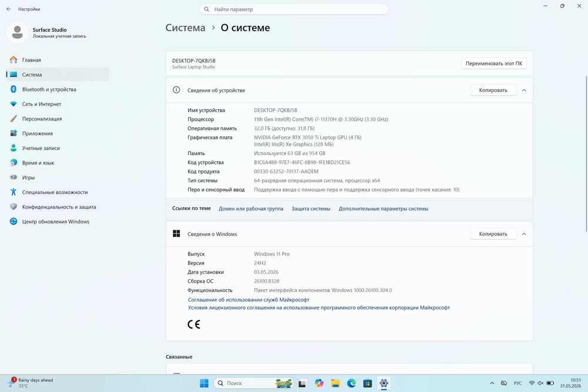
Task: Click the Windows logo beside Сведения о Windows
Action: tap(176, 233)
